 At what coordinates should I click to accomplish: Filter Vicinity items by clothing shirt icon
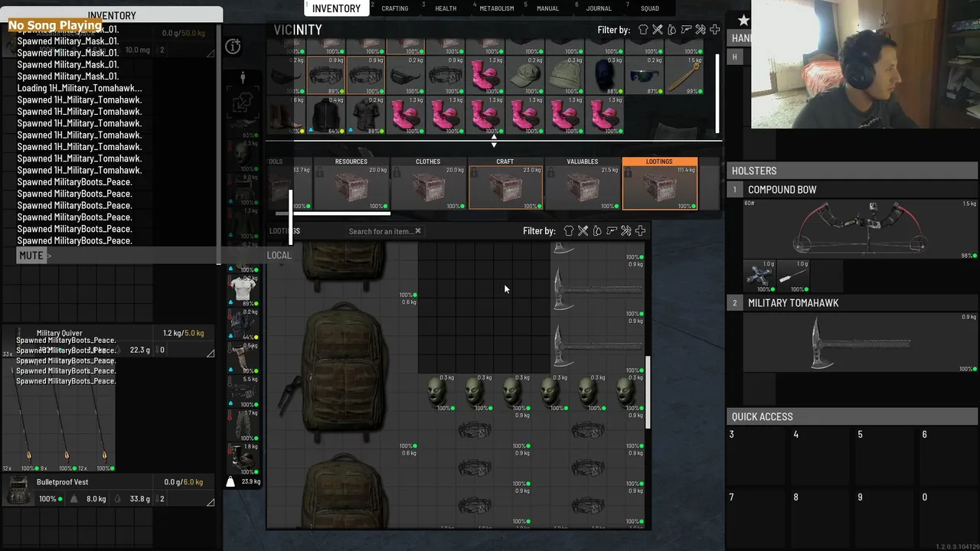pos(643,30)
